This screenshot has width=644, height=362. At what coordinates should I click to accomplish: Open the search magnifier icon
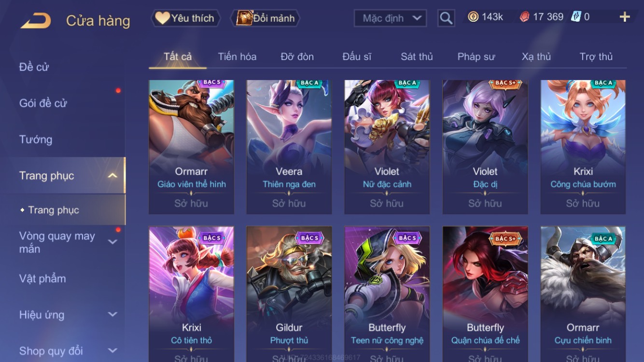[446, 18]
